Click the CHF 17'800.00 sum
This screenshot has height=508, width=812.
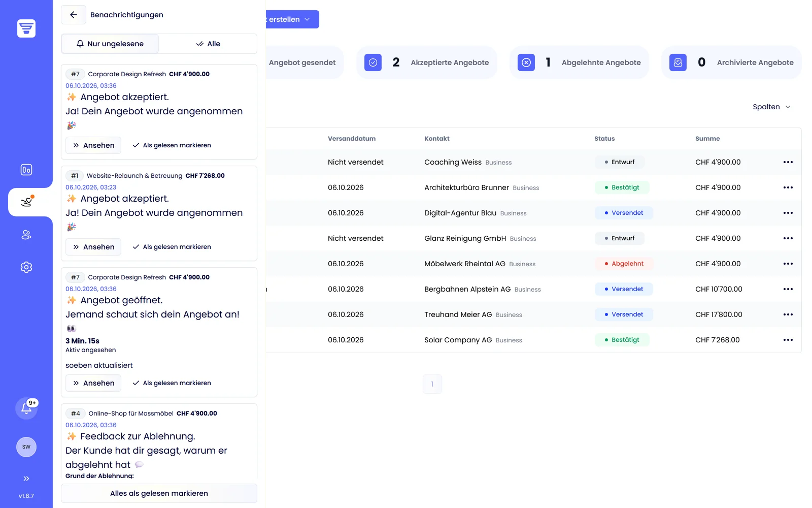[x=719, y=314]
